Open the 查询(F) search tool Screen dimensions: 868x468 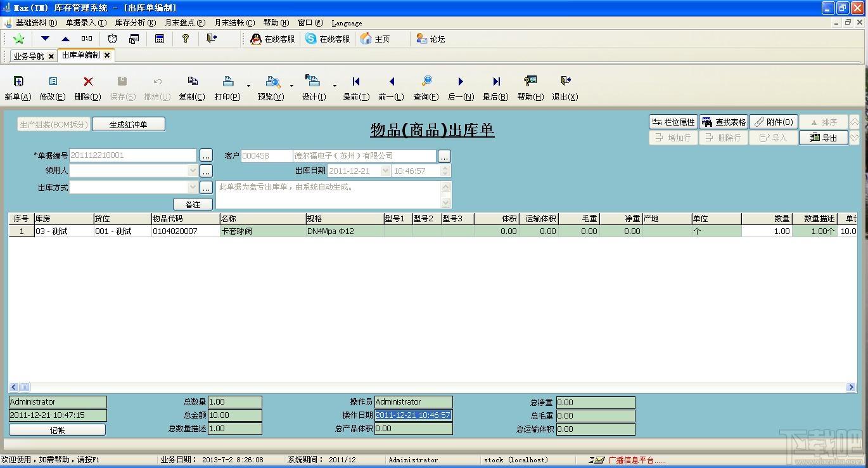[x=426, y=88]
